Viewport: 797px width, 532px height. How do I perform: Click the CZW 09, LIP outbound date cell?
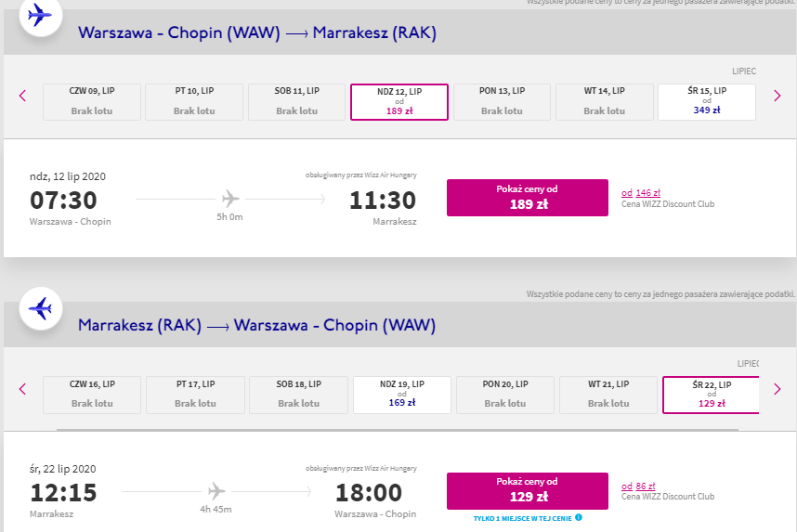click(92, 102)
